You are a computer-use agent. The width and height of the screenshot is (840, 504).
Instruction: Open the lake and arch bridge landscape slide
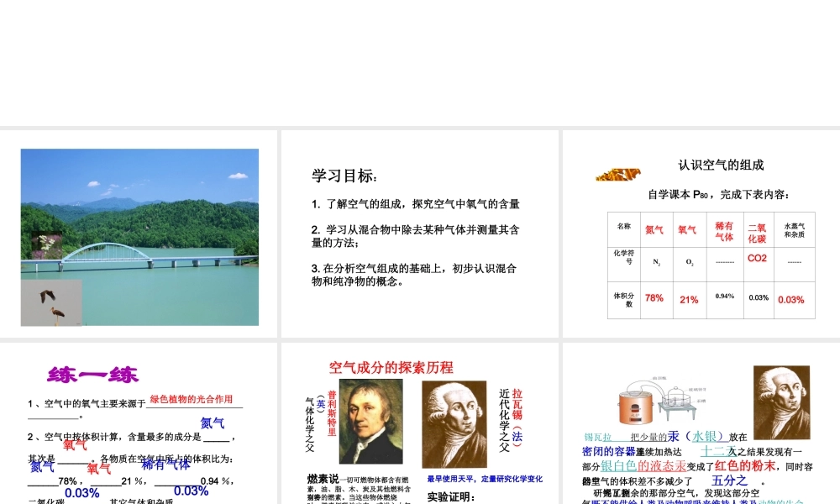click(139, 237)
